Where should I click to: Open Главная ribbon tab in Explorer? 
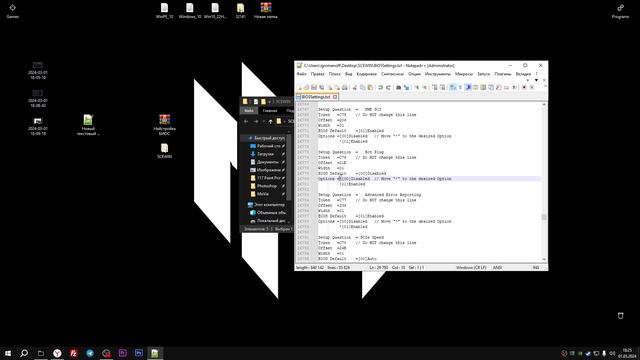270,111
